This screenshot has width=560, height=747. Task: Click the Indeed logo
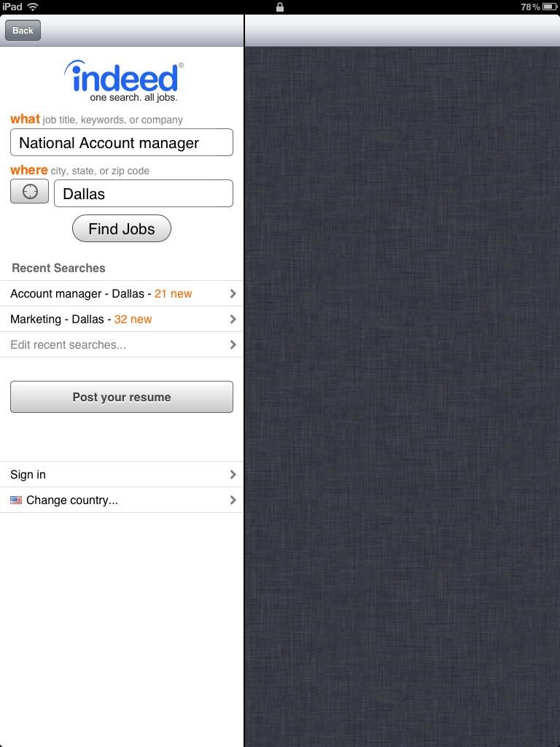(124, 81)
